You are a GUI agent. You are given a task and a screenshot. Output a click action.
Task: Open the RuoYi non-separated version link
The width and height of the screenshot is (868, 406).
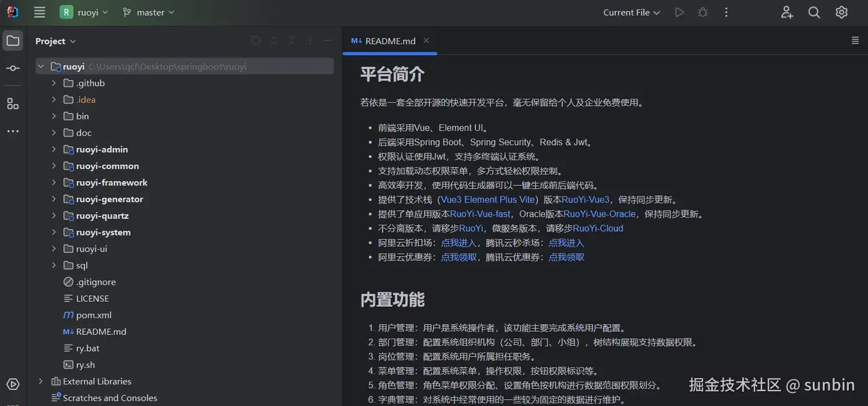click(471, 228)
